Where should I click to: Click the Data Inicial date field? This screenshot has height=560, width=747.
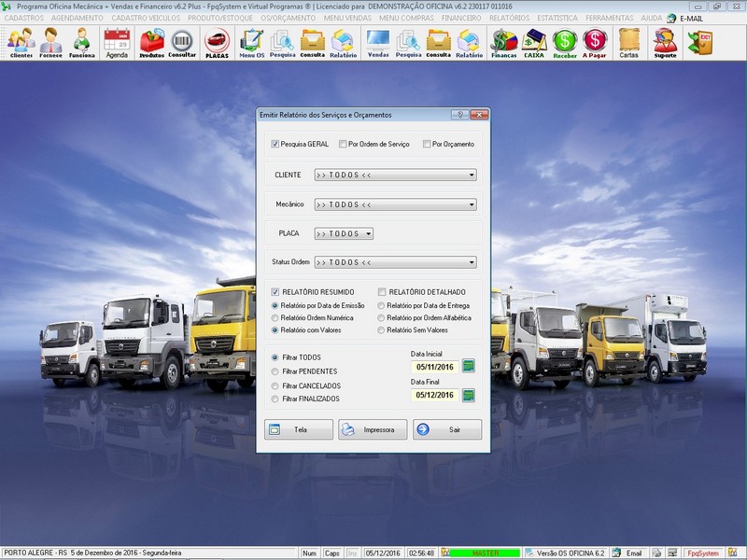point(435,367)
